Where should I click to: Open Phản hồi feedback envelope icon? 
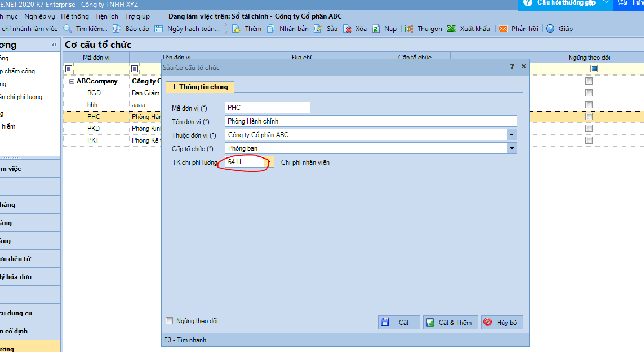tap(503, 29)
